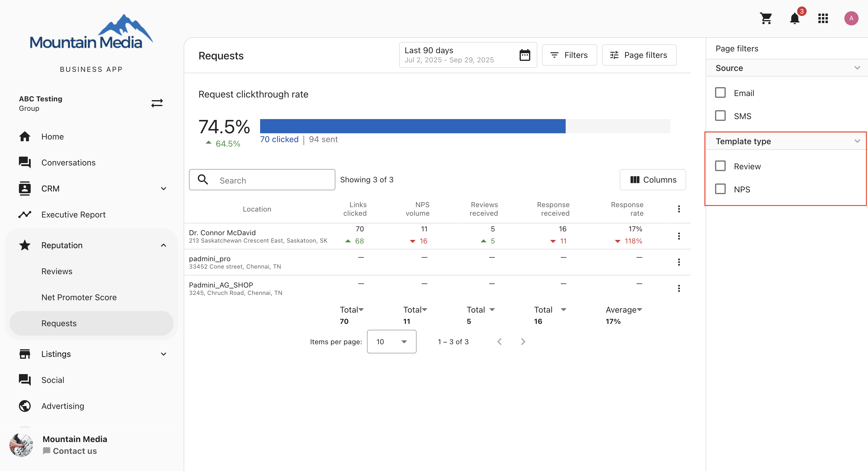868x471 pixels.
Task: Click the Columns button
Action: (x=653, y=180)
